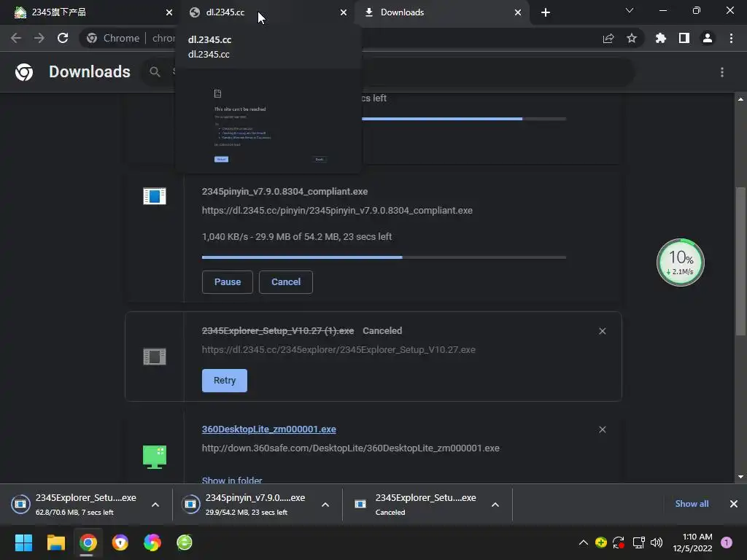
Task: Remove 360DesktopLite entry from list
Action: [x=602, y=429]
